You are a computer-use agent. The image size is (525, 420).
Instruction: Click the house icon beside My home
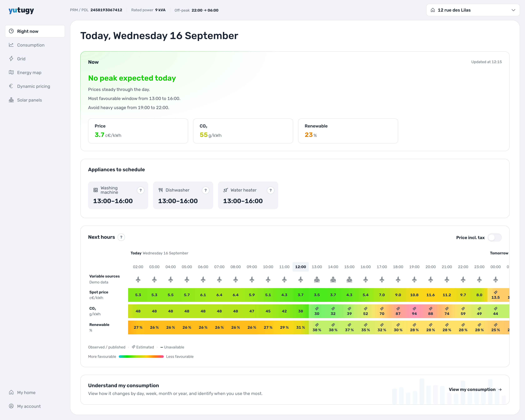coord(11,392)
